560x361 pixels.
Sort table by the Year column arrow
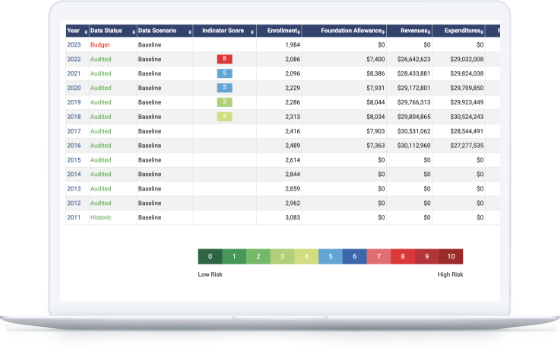tap(86, 32)
